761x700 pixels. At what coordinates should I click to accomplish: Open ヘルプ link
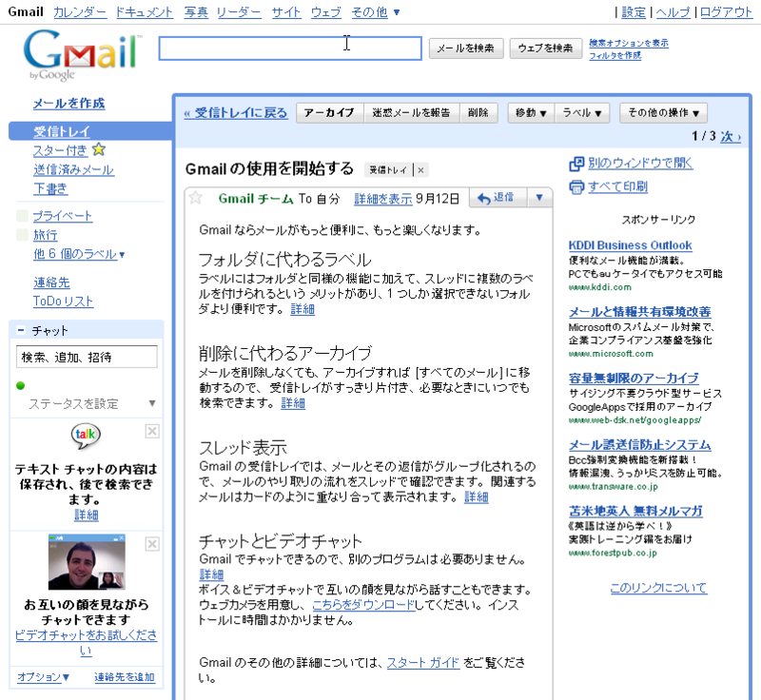coord(673,12)
